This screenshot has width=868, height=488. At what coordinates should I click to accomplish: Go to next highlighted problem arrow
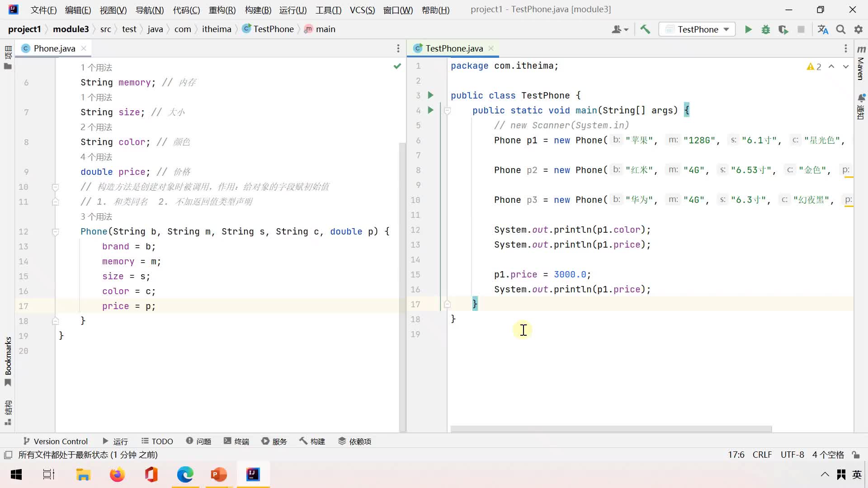pyautogui.click(x=846, y=66)
